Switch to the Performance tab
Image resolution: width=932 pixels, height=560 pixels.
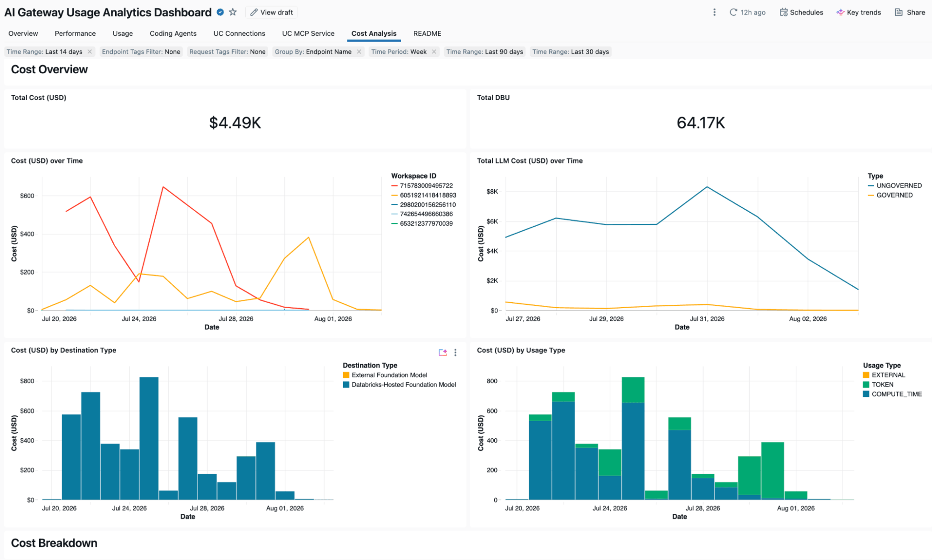point(75,34)
